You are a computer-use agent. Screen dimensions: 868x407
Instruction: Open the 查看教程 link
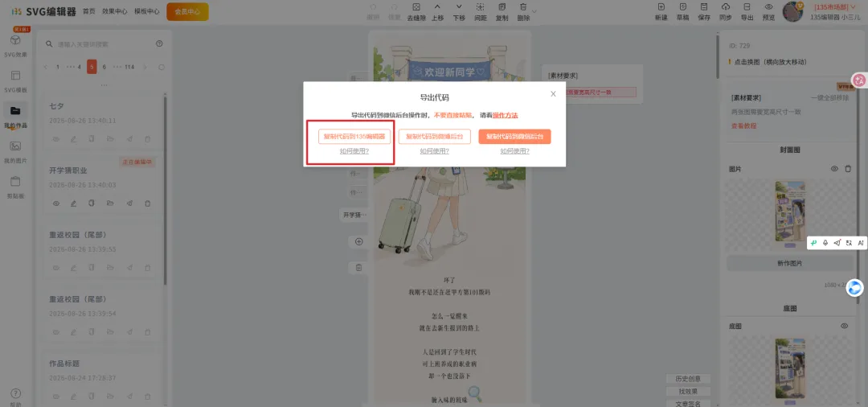point(744,125)
